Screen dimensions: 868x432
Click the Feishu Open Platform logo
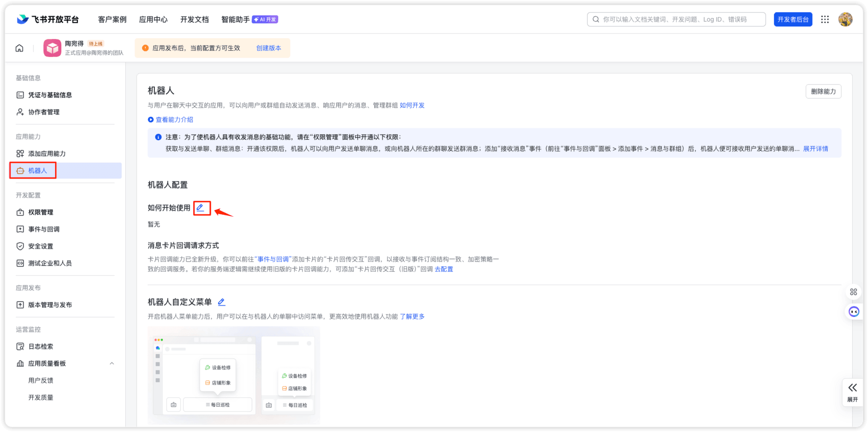click(48, 19)
